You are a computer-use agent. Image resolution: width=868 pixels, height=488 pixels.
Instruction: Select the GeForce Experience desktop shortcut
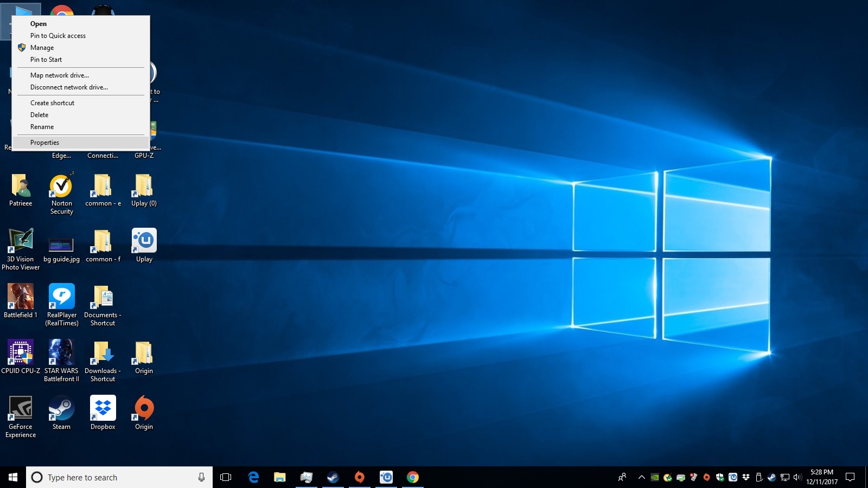[21, 416]
